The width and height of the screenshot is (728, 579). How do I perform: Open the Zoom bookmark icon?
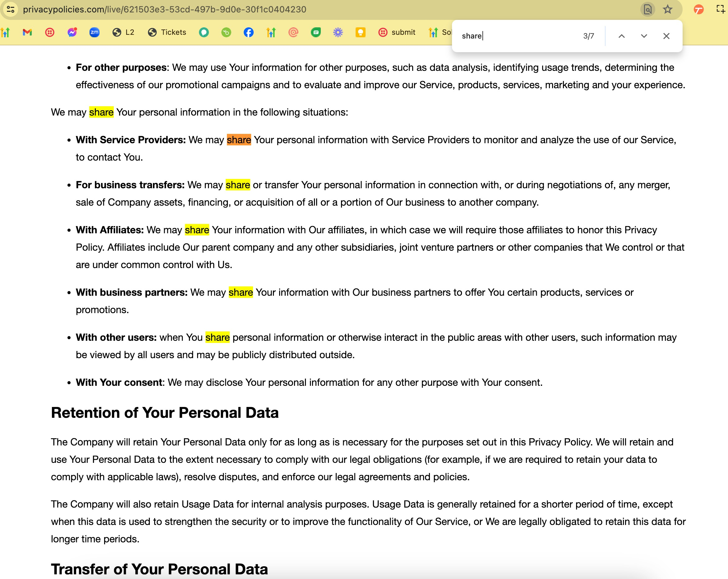(x=94, y=32)
